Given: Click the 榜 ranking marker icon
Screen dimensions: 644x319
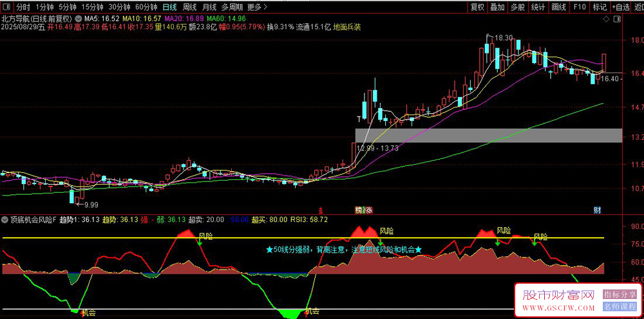Looking at the screenshot, I should [359, 210].
